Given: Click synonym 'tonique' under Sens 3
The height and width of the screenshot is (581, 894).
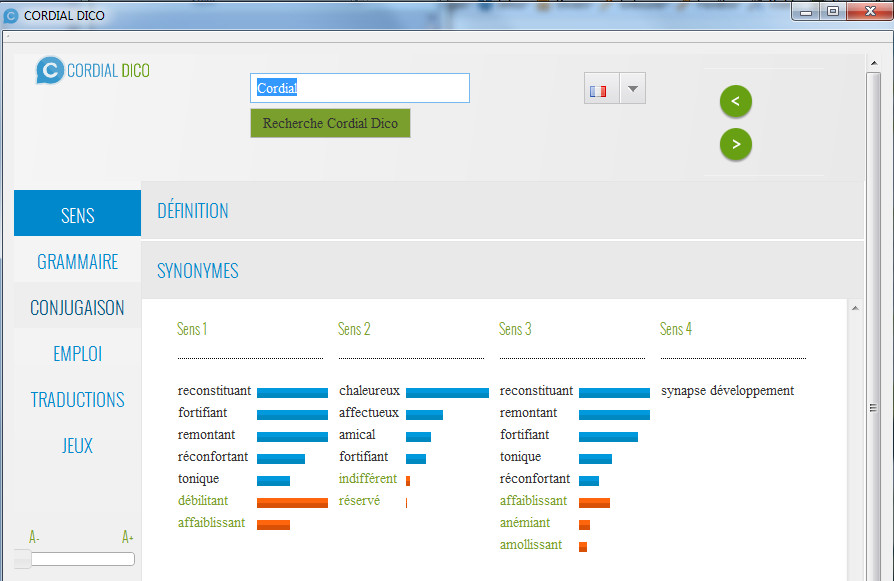Looking at the screenshot, I should tap(521, 457).
